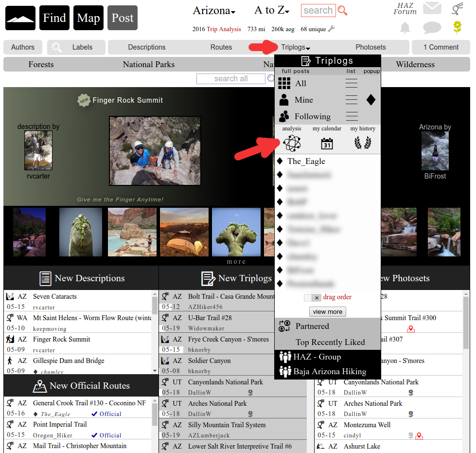Open the triplog analysis atom icon
The width and height of the screenshot is (476, 453).
coord(292,143)
